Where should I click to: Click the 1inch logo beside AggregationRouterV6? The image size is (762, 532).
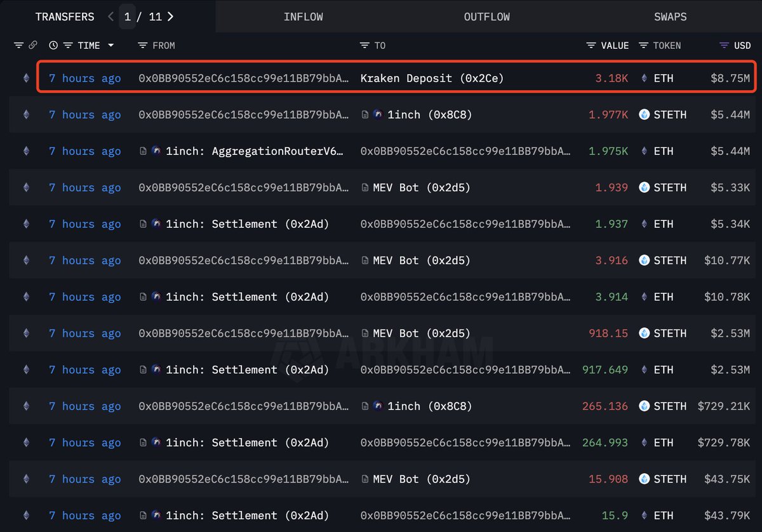tap(156, 151)
